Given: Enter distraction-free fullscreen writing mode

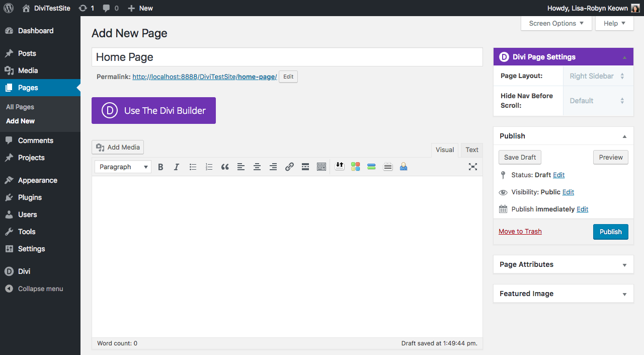Looking at the screenshot, I should tap(473, 167).
